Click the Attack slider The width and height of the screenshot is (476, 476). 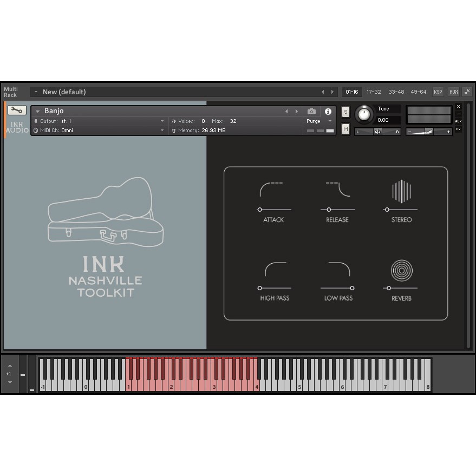[x=274, y=210]
